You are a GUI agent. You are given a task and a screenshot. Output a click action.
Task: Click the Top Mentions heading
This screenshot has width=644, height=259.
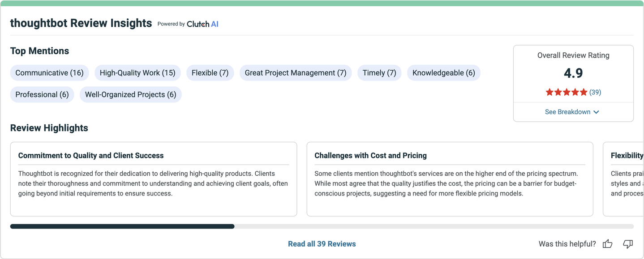(x=40, y=51)
